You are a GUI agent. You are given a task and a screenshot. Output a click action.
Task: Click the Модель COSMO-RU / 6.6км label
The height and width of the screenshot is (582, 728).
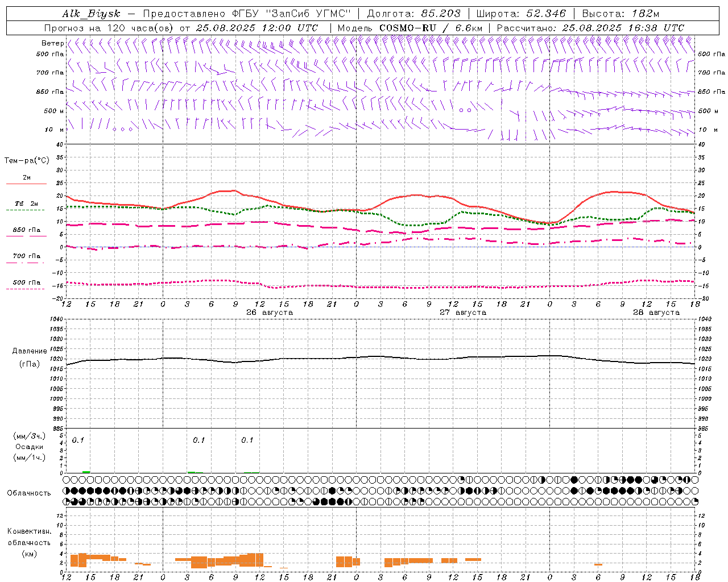click(x=410, y=28)
